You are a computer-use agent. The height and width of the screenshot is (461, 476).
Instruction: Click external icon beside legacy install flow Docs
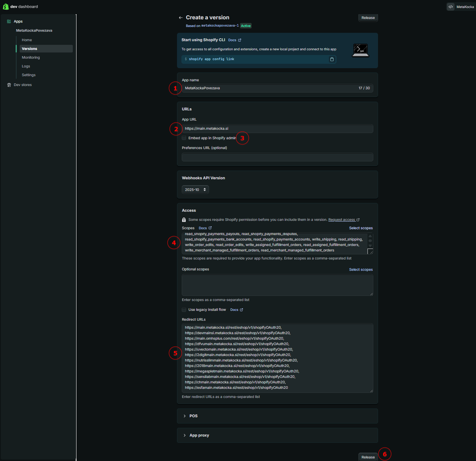click(241, 310)
